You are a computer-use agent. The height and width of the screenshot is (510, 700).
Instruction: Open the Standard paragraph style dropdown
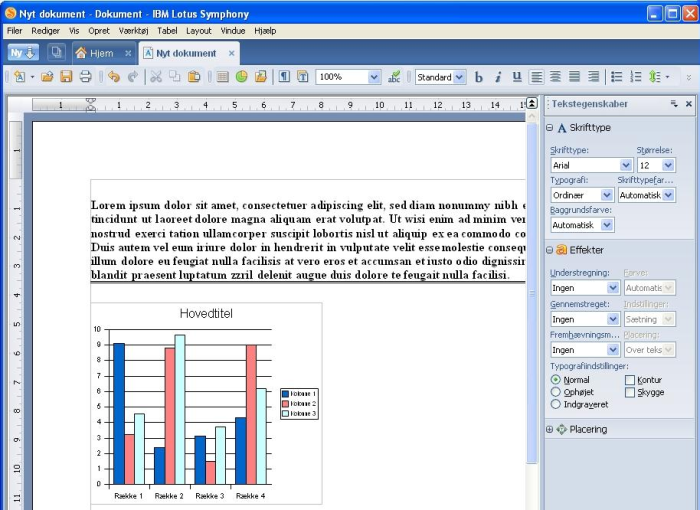tap(458, 77)
